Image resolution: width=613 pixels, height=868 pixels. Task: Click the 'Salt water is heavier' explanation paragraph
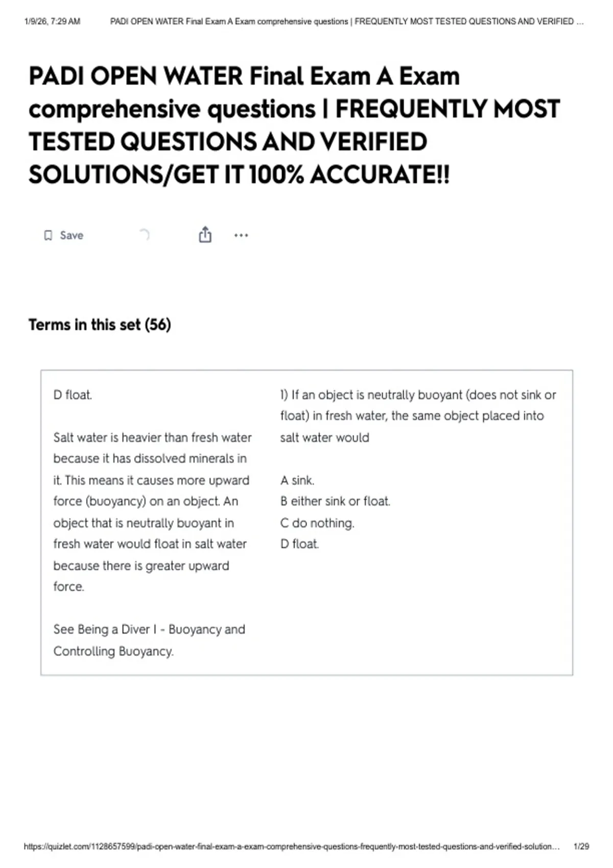(152, 512)
